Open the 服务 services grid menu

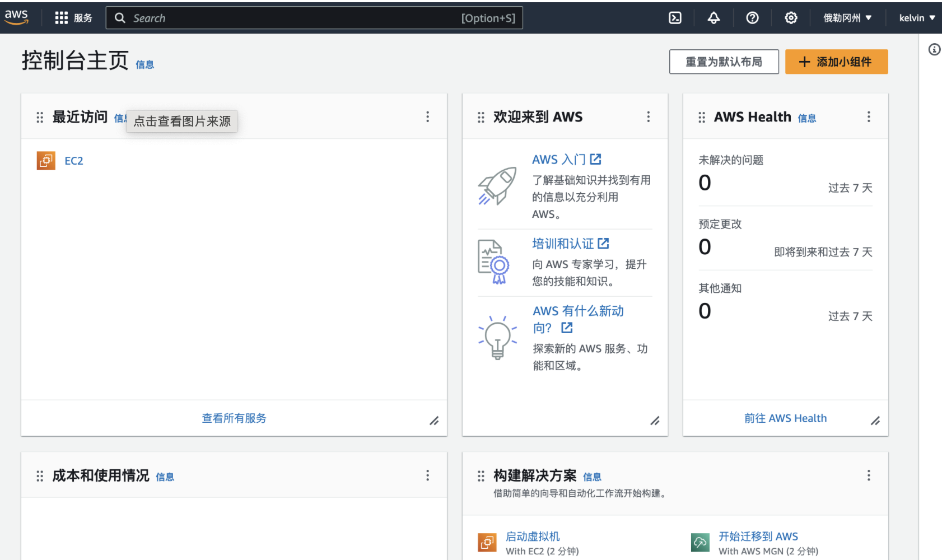click(73, 18)
